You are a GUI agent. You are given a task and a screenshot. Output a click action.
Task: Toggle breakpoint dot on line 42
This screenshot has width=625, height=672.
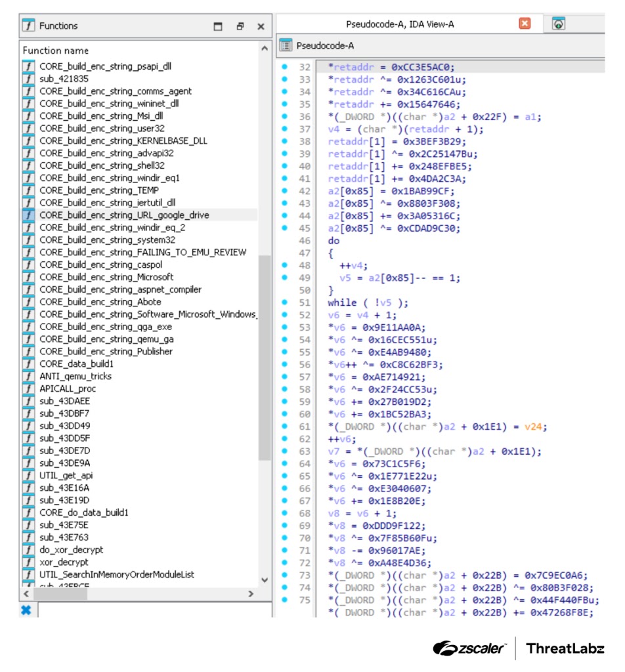(x=284, y=191)
